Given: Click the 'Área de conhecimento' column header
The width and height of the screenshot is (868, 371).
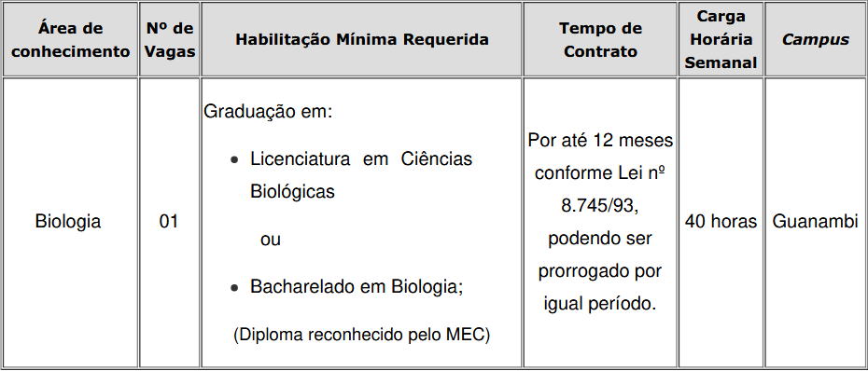Looking at the screenshot, I should [70, 39].
